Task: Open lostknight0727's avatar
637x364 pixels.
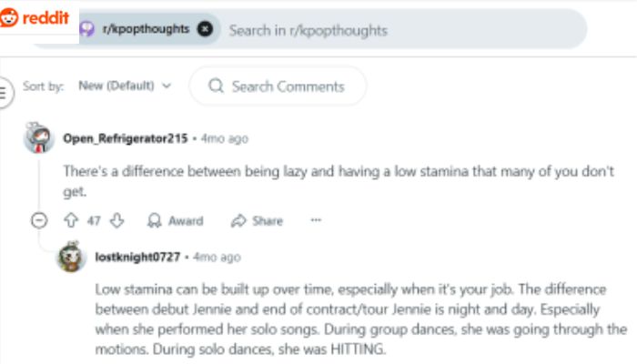Action: tap(72, 258)
